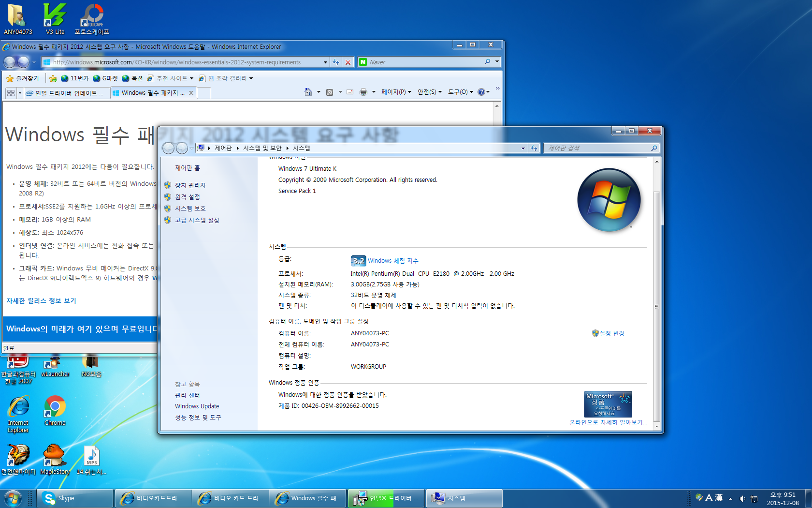Viewport: 812px width, 508px height.
Task: Click the RSS feeds icon in IE
Action: [330, 92]
